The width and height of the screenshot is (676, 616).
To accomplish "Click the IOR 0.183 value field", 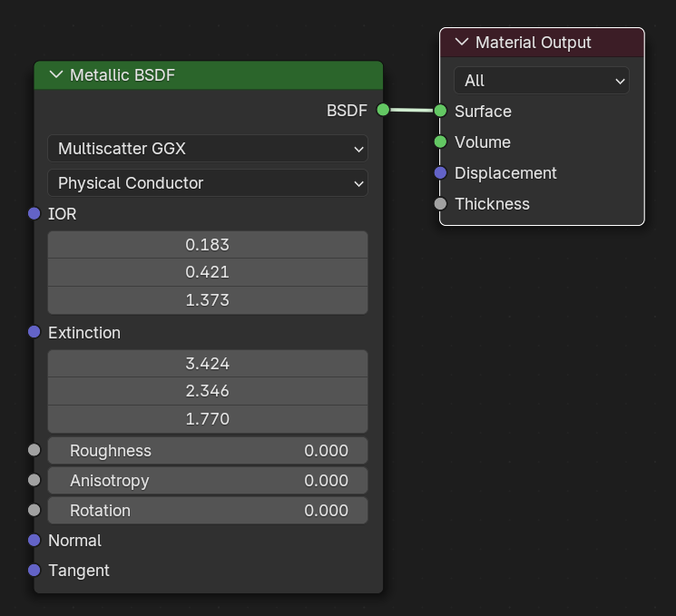I will tap(208, 245).
